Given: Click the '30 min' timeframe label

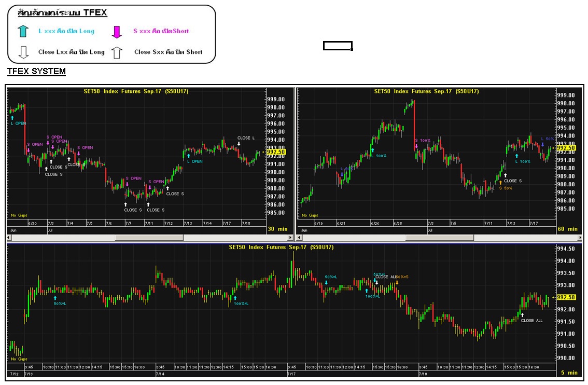Looking at the screenshot, I should coord(277,229).
